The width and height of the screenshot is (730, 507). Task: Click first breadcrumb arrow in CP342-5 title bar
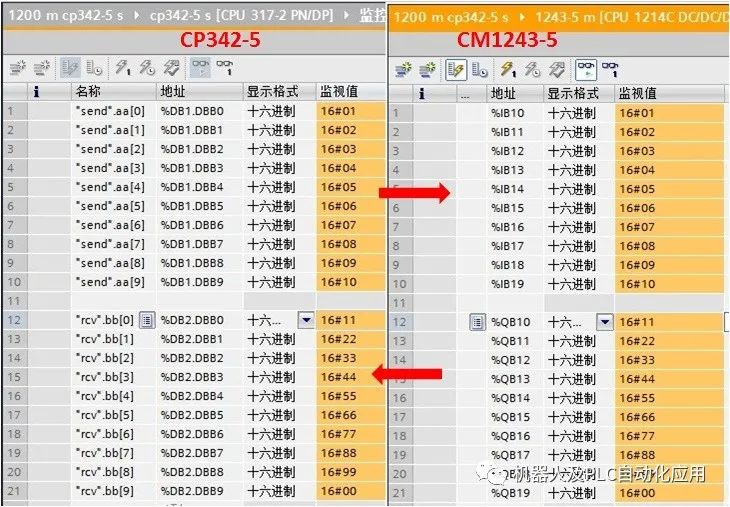(x=136, y=15)
